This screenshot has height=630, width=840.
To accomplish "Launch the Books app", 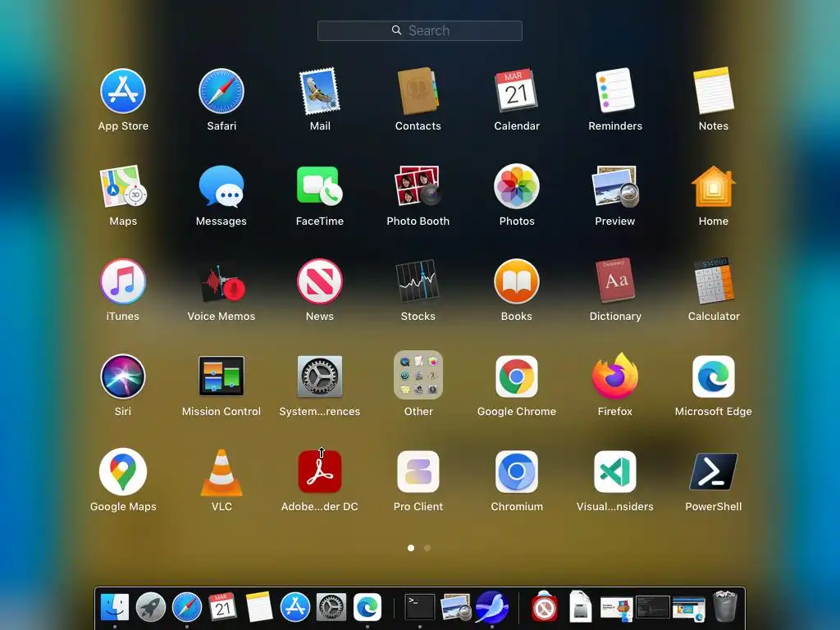I will (x=517, y=281).
